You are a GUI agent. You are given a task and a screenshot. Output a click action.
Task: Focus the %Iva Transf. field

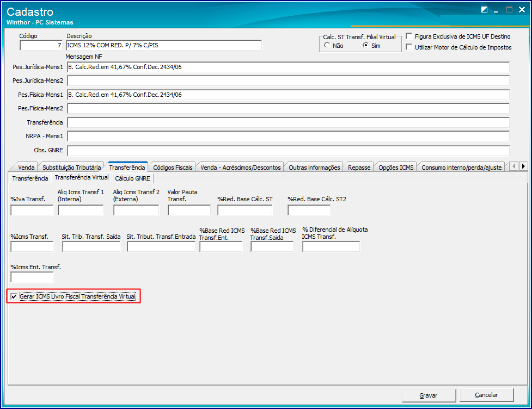[x=32, y=210]
